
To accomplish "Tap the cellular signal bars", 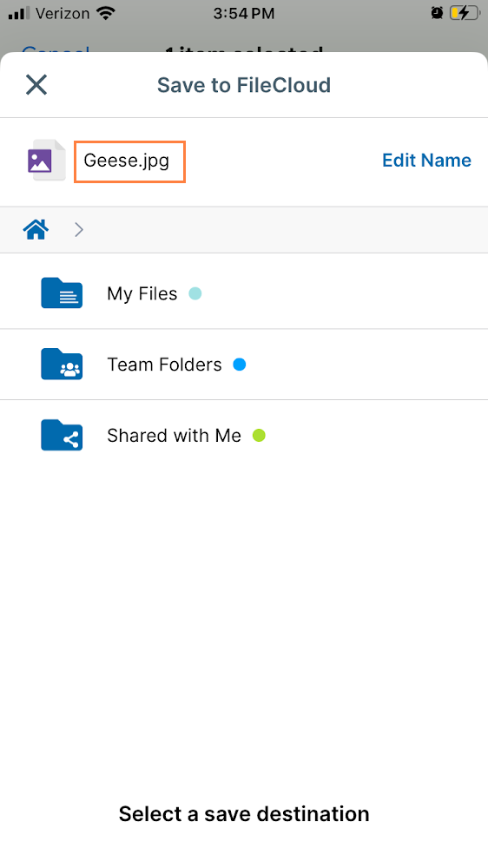I will tap(19, 13).
